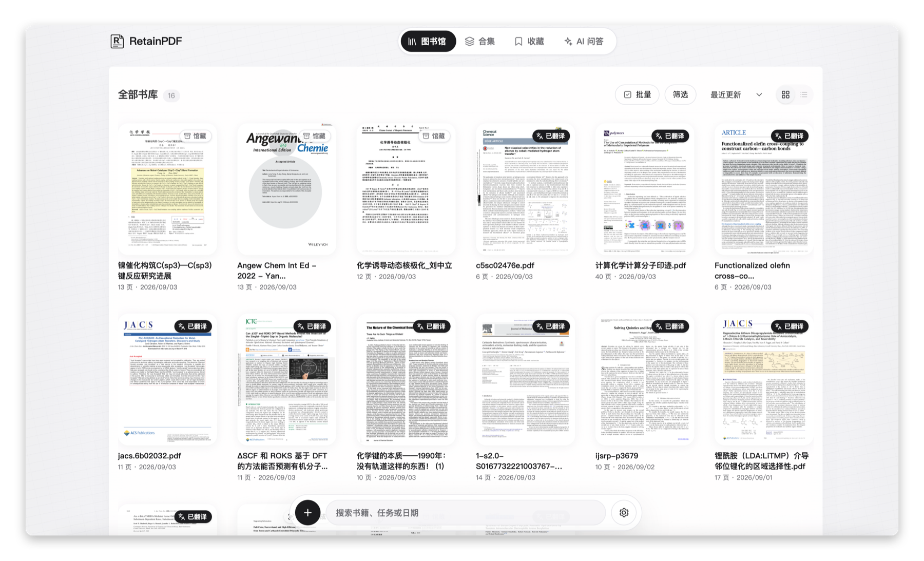
Task: Click title 计算化学计算分子印迹.pdf
Action: point(641,265)
